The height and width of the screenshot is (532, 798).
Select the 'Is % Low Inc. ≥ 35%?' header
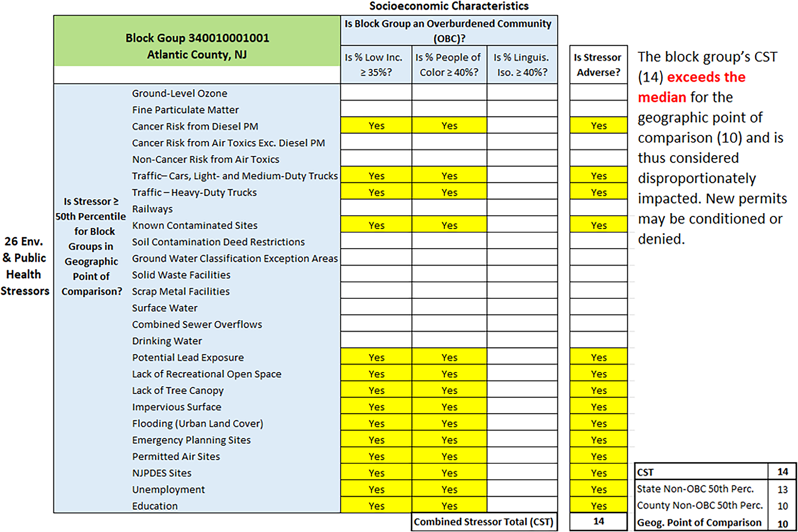point(376,64)
